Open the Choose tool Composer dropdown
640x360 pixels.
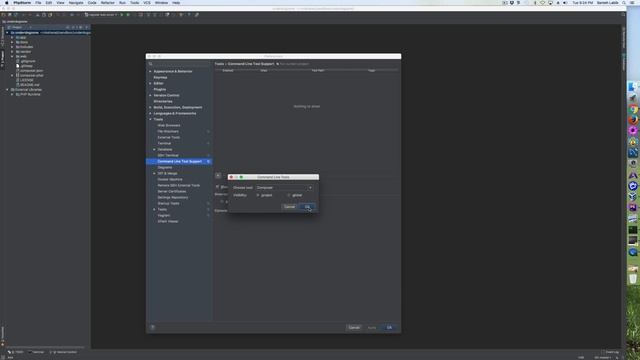[x=284, y=188]
